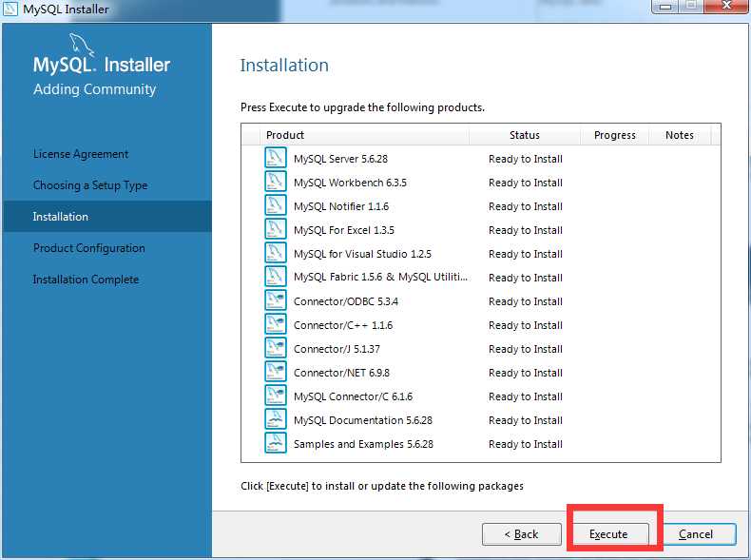Click the Connector/ODBC 5.3.4 icon
Image resolution: width=751 pixels, height=560 pixels.
coord(276,300)
